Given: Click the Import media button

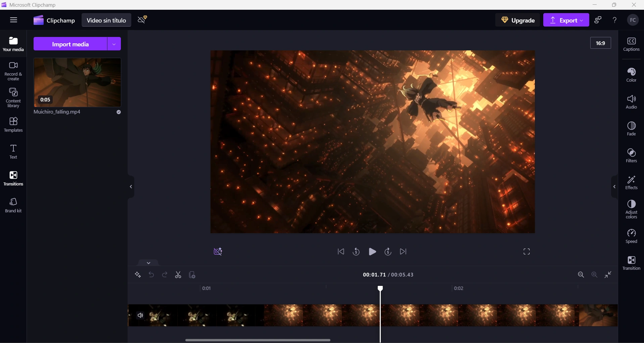Looking at the screenshot, I should point(71,44).
